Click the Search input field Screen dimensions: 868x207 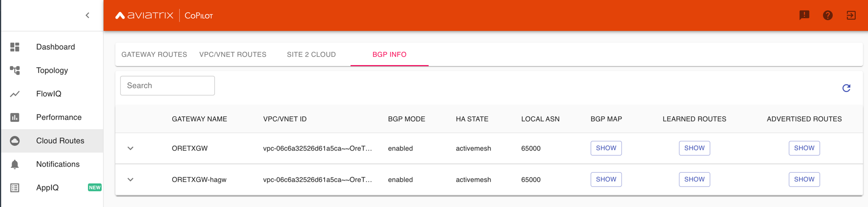(167, 86)
